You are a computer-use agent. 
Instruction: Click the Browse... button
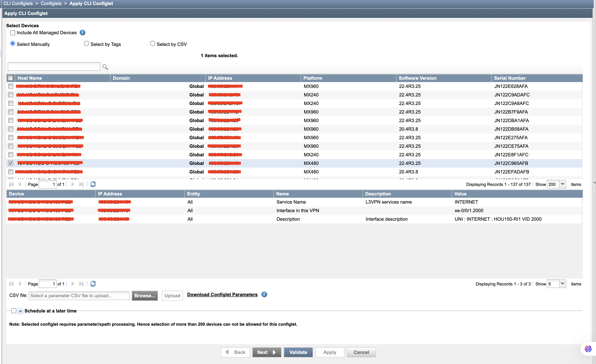click(x=145, y=296)
